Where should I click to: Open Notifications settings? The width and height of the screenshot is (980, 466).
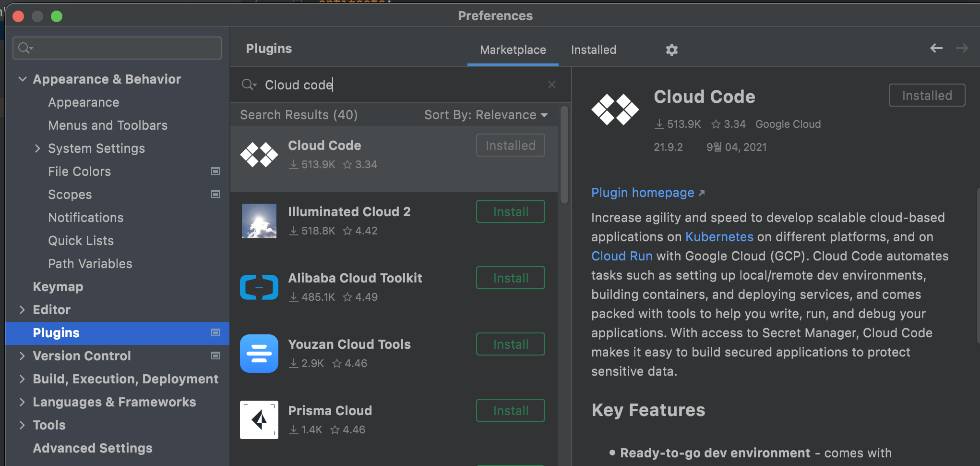(85, 218)
